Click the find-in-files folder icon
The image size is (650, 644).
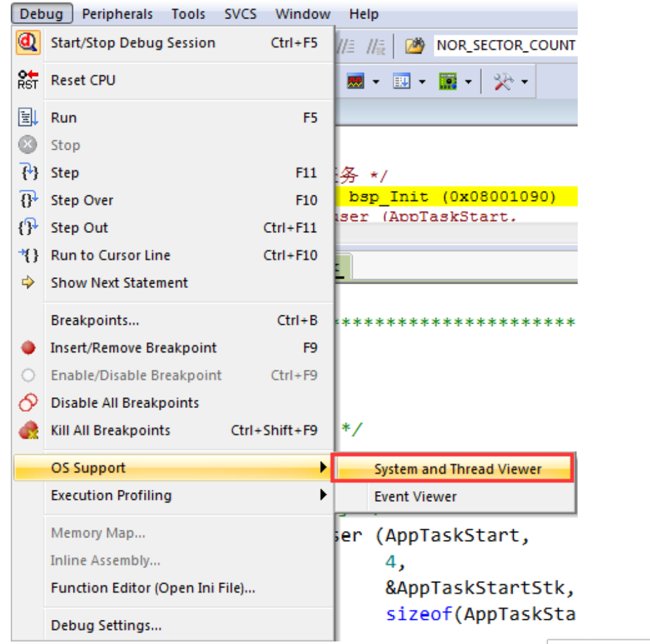tap(415, 45)
